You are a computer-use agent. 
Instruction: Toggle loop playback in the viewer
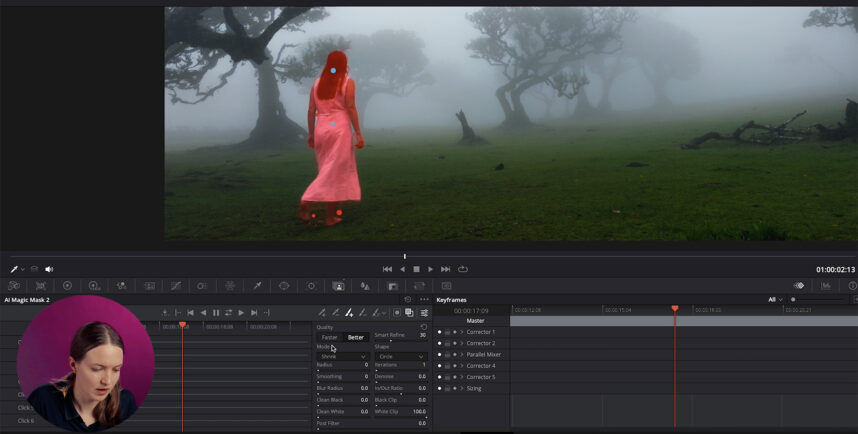pyautogui.click(x=463, y=269)
